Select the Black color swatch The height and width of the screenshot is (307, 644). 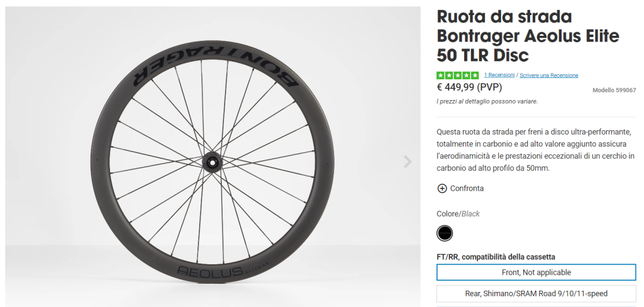click(445, 233)
